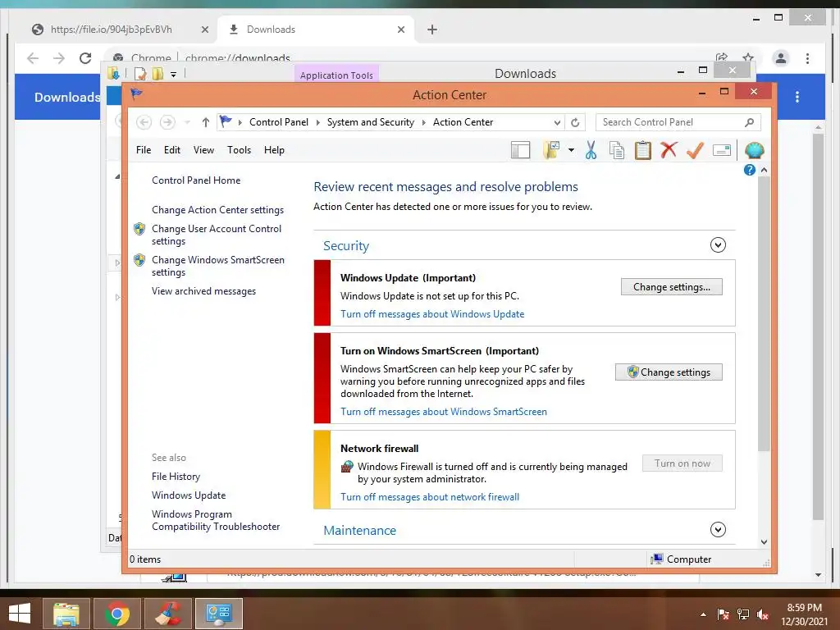Open the Edit menu
Image resolution: width=840 pixels, height=630 pixels.
172,150
